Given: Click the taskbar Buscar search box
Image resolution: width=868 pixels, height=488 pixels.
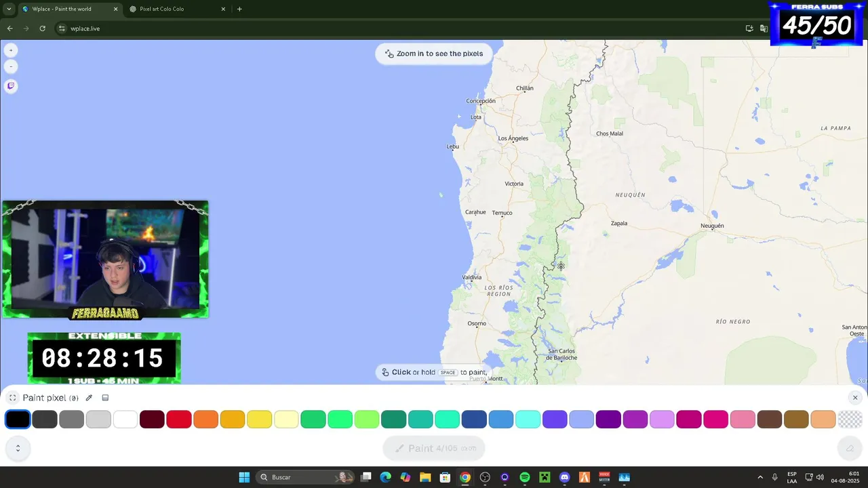Looking at the screenshot, I should click(305, 477).
